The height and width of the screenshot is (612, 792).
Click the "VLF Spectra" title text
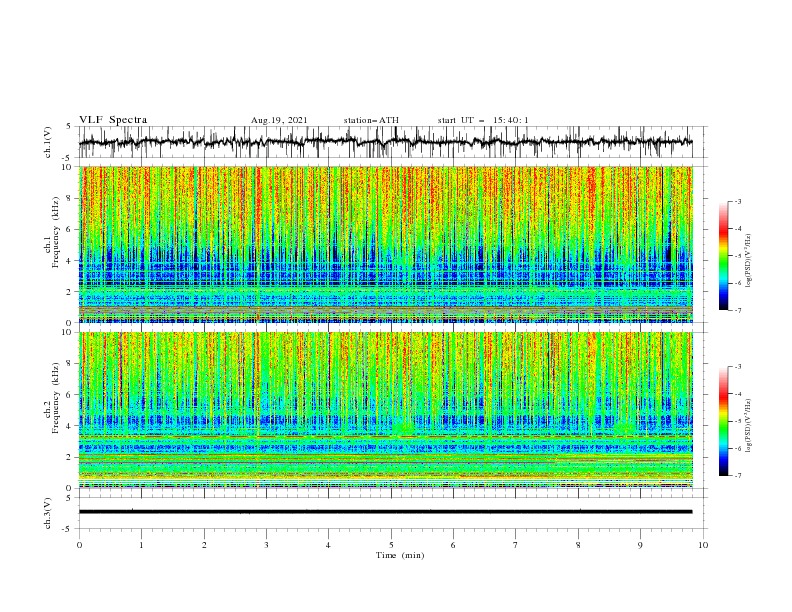pyautogui.click(x=113, y=120)
